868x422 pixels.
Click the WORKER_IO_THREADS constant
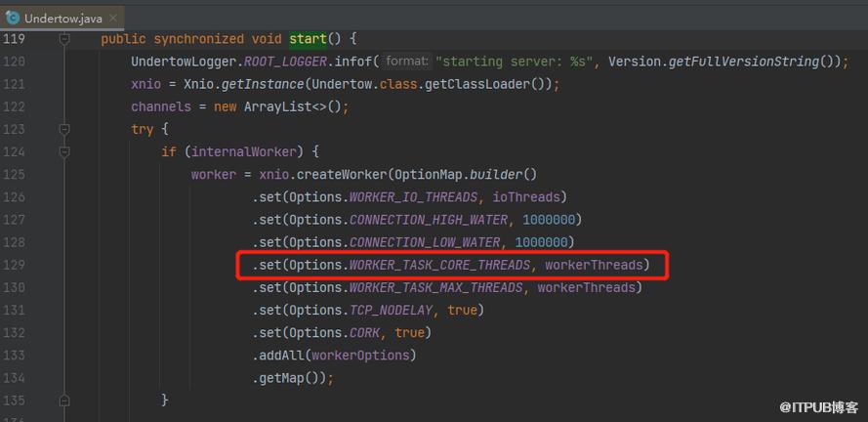(413, 197)
